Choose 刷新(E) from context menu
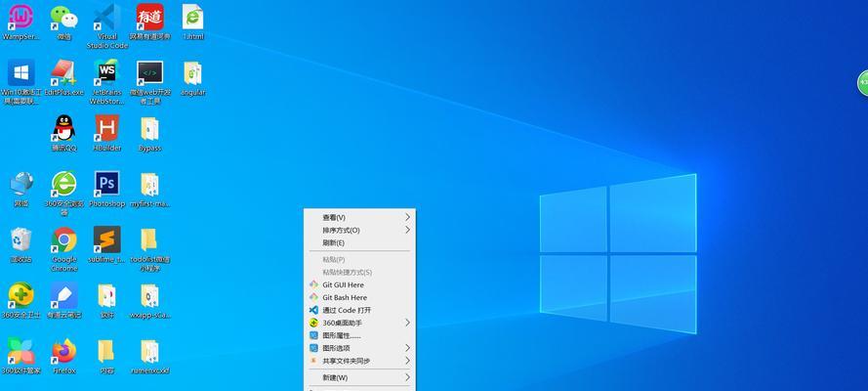The image size is (868, 391). tap(359, 242)
